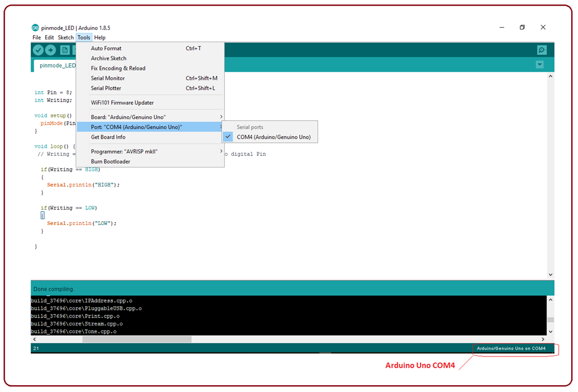
Task: Click the Verify (checkmark) button
Action: [38, 50]
